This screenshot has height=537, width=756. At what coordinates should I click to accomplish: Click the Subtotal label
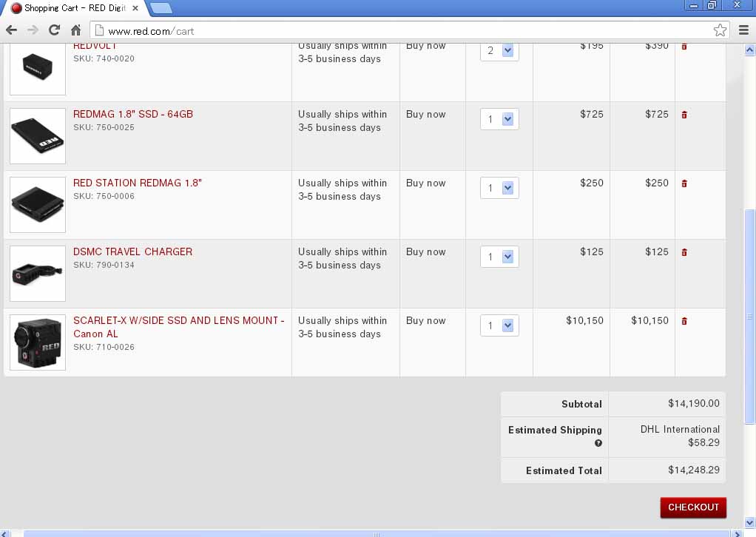pos(581,404)
